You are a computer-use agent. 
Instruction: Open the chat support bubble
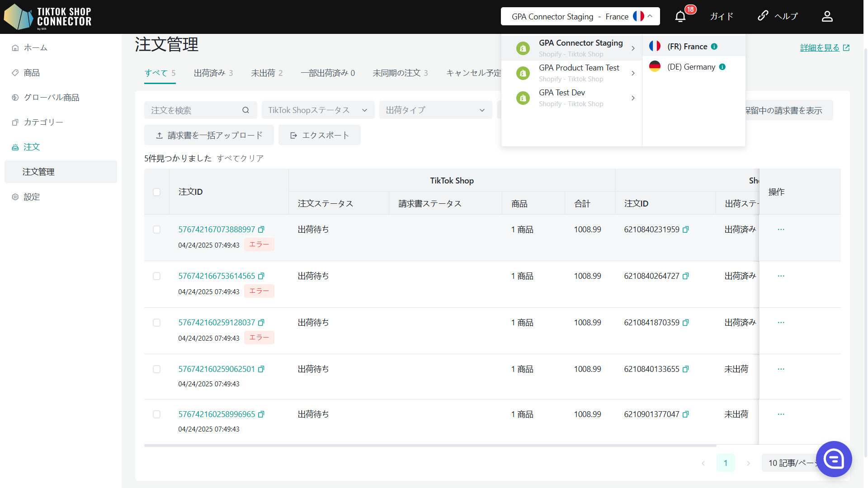pos(834,459)
